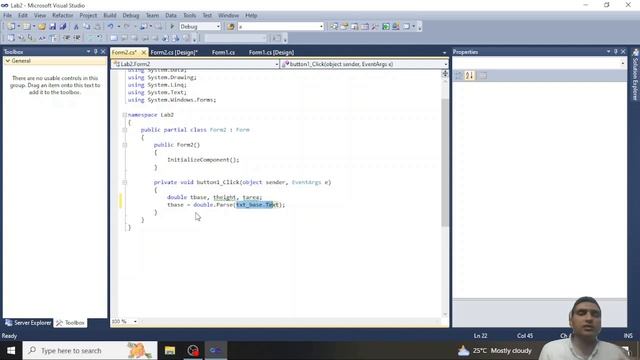640x360 pixels.
Task: Toggle auto-hide pin on Toolbox panel
Action: coord(96,51)
